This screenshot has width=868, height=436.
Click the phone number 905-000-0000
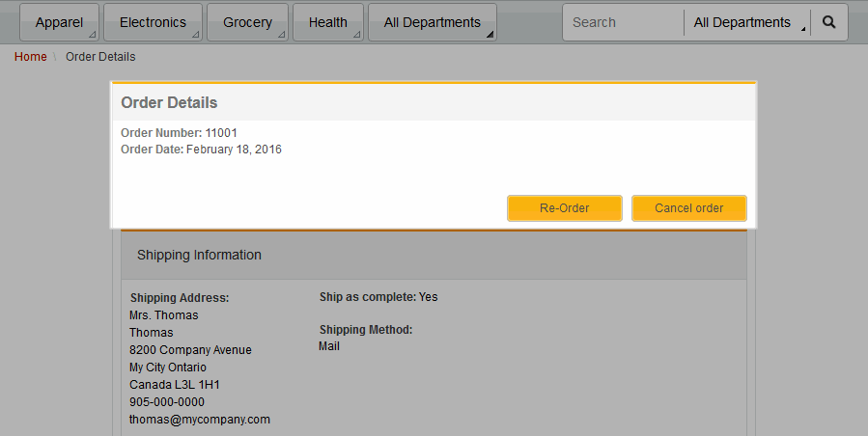click(x=167, y=402)
